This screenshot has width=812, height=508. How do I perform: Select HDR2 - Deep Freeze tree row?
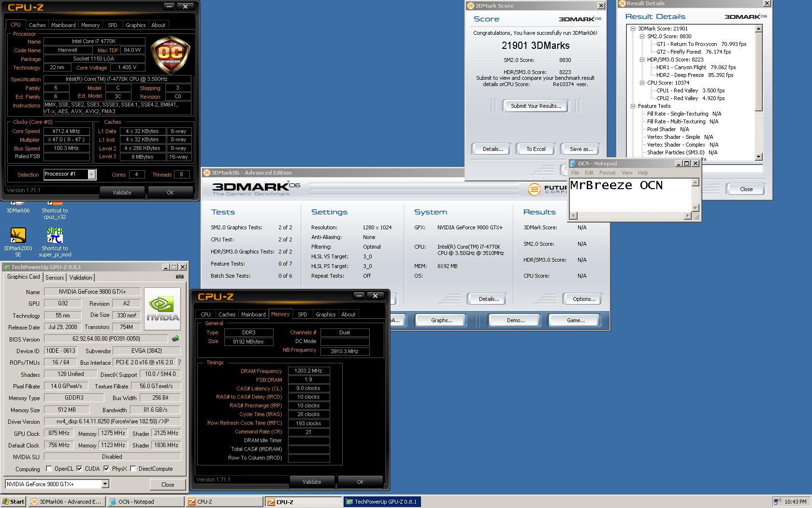click(x=695, y=75)
